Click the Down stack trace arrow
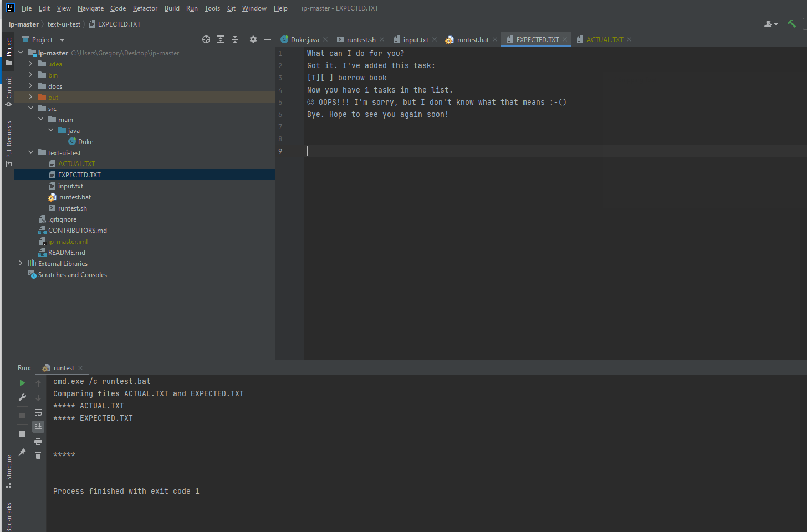Image resolution: width=807 pixels, height=532 pixels. pyautogui.click(x=38, y=398)
